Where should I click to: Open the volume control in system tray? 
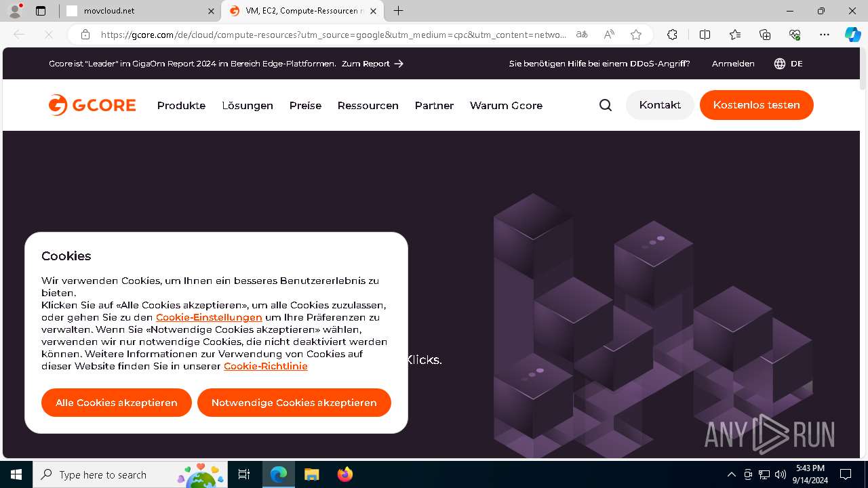(781, 474)
